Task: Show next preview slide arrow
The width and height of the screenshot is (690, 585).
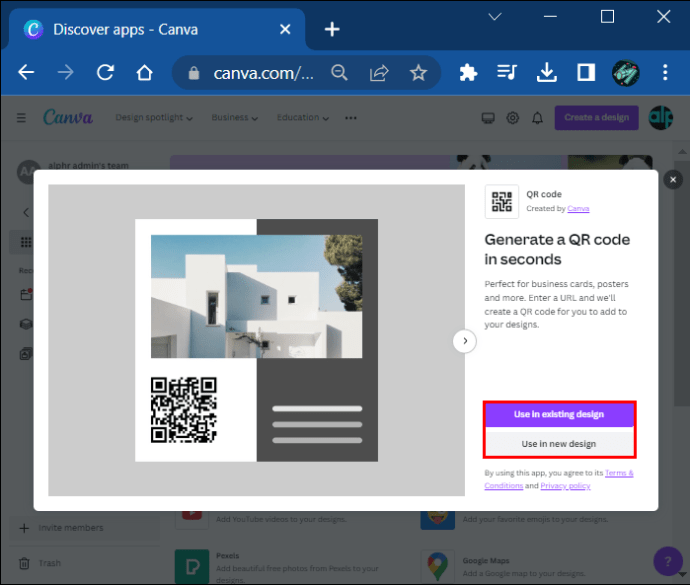Action: pos(465,341)
